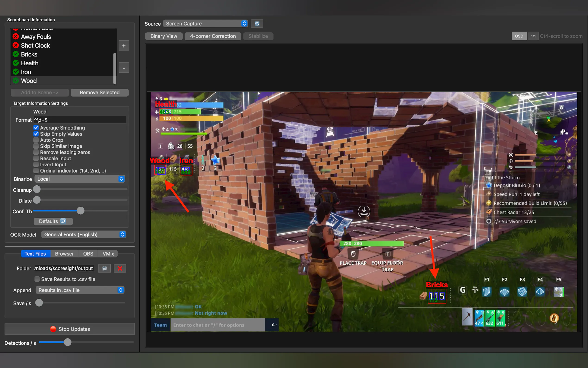
Task: Click the refresh source icon button
Action: click(x=257, y=24)
